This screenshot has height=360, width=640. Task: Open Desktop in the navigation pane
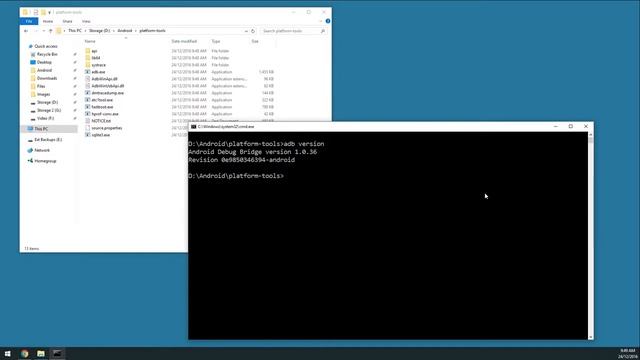point(44,62)
